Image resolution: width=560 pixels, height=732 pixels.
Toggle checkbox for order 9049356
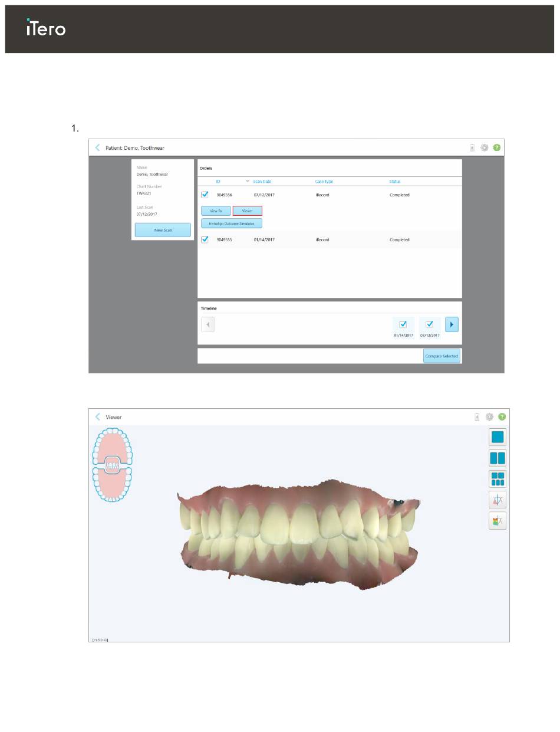click(x=205, y=194)
